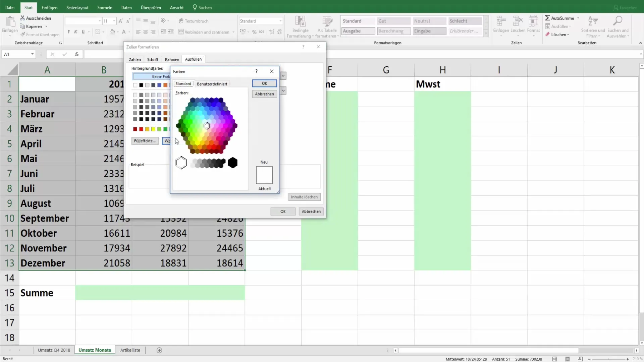Expand the formula bar chevron
This screenshot has width=644, height=362.
(641, 54)
